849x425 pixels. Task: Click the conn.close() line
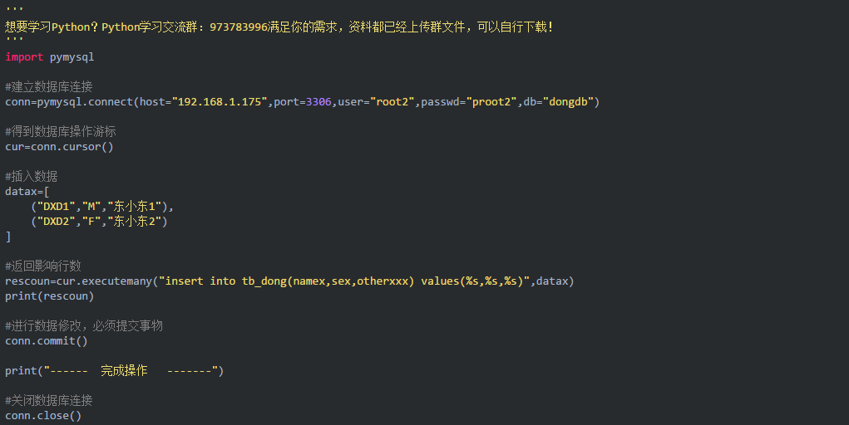click(43, 416)
